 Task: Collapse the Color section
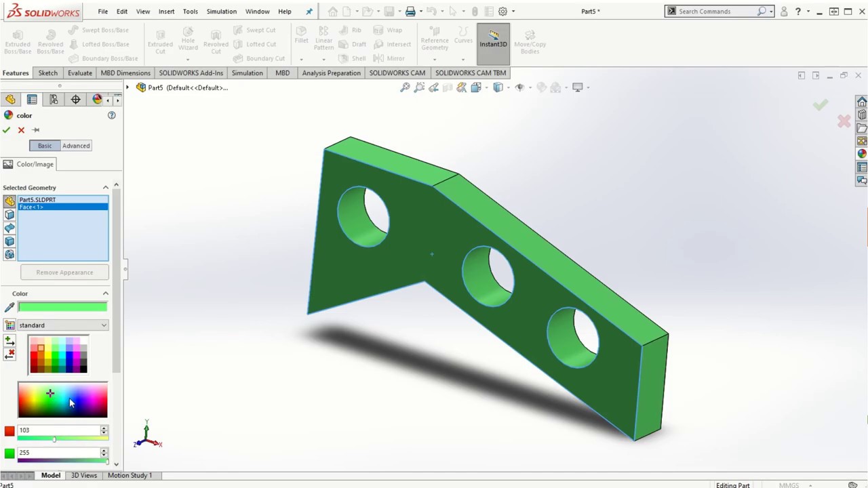[105, 293]
